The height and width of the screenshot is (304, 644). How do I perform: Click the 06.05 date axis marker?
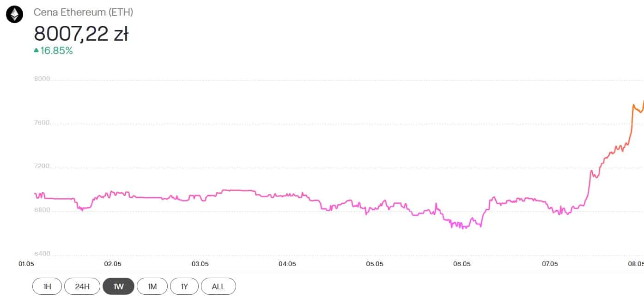[x=462, y=264]
